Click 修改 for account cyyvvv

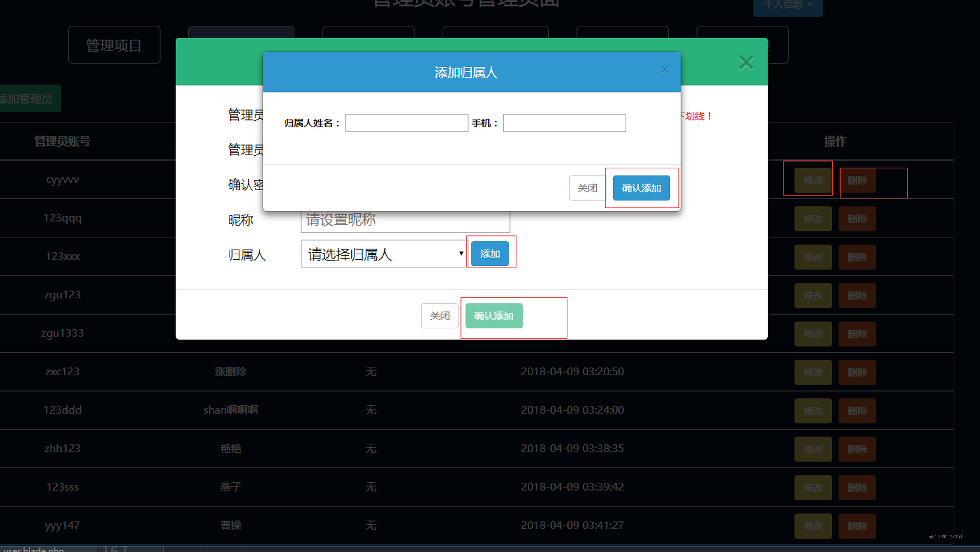click(x=813, y=181)
